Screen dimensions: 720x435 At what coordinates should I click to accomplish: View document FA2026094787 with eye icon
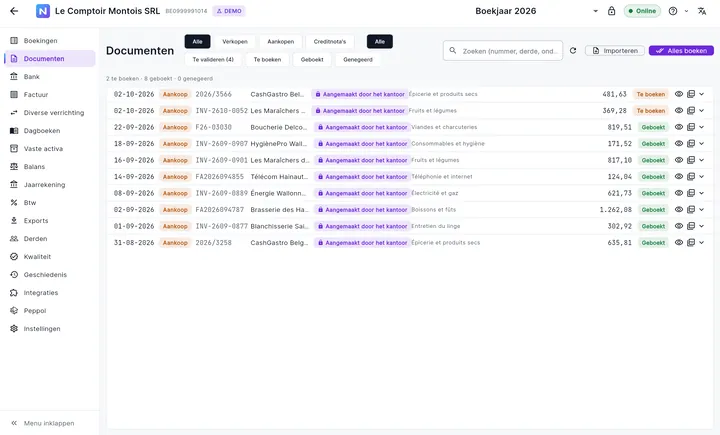pyautogui.click(x=679, y=210)
